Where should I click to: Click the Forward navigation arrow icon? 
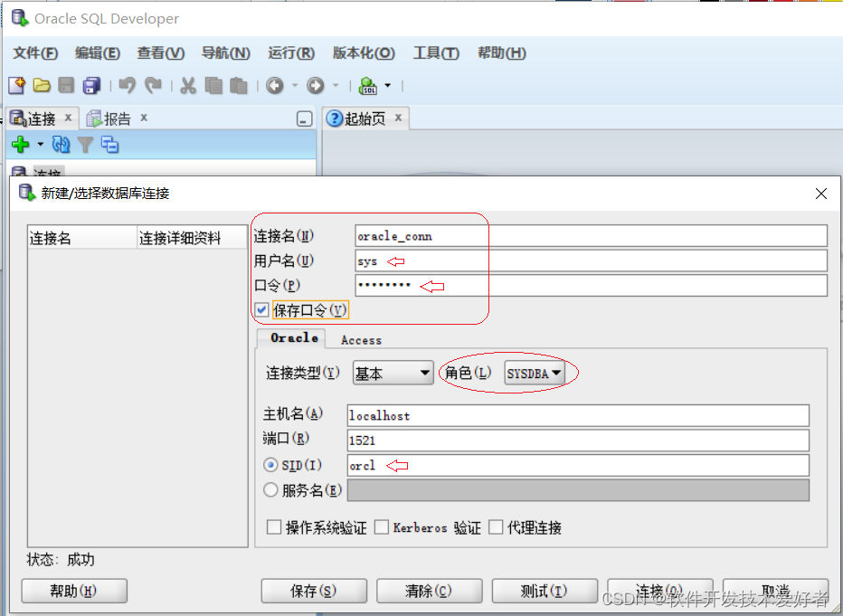click(316, 85)
